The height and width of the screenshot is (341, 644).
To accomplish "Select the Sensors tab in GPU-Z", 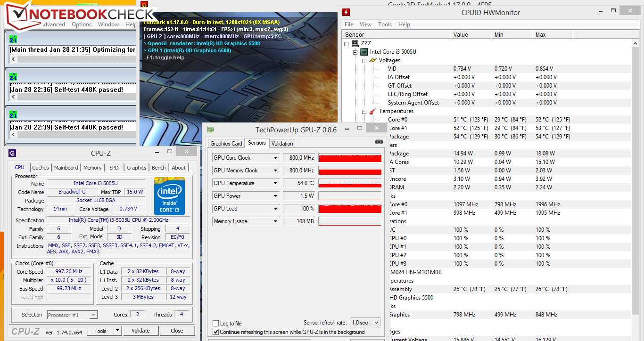I will (x=257, y=143).
